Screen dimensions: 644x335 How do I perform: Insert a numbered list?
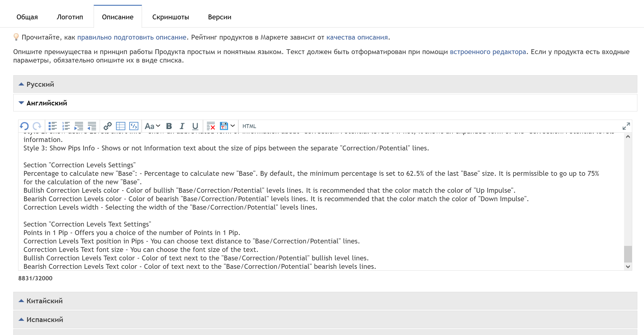point(66,126)
